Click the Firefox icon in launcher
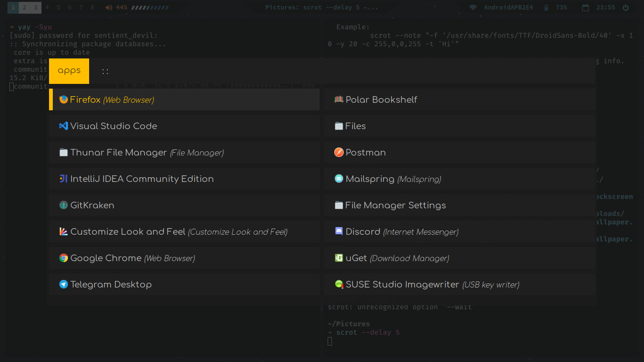 coord(64,99)
